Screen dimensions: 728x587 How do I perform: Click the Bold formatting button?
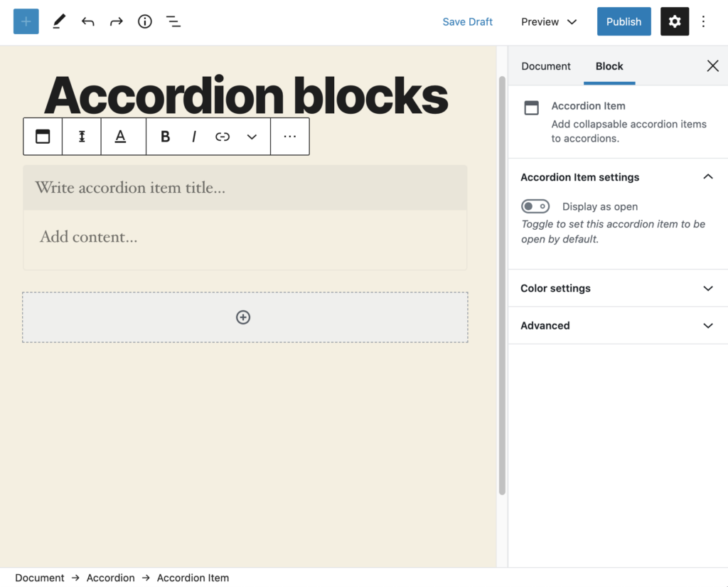[x=165, y=137]
